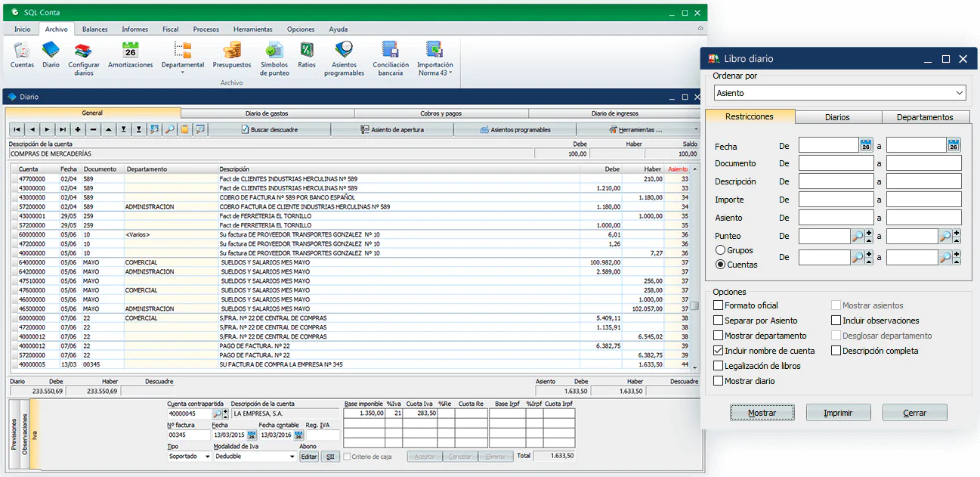Add a new entry with the plus button

tap(78, 129)
